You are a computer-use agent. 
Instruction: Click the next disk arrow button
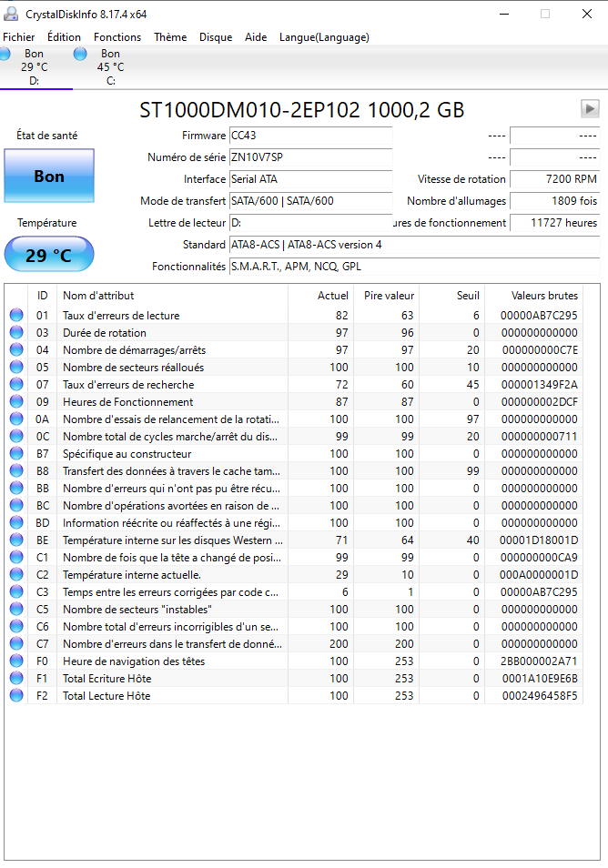590,108
